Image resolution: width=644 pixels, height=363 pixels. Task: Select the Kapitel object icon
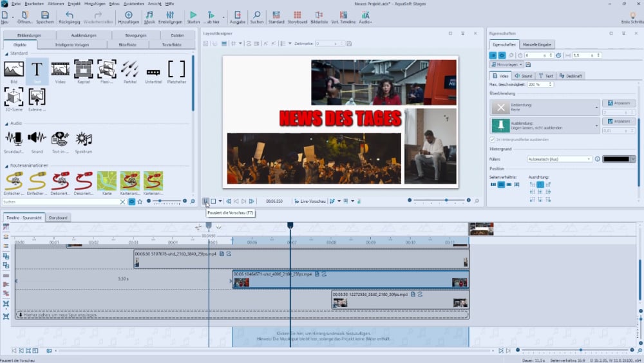(83, 70)
